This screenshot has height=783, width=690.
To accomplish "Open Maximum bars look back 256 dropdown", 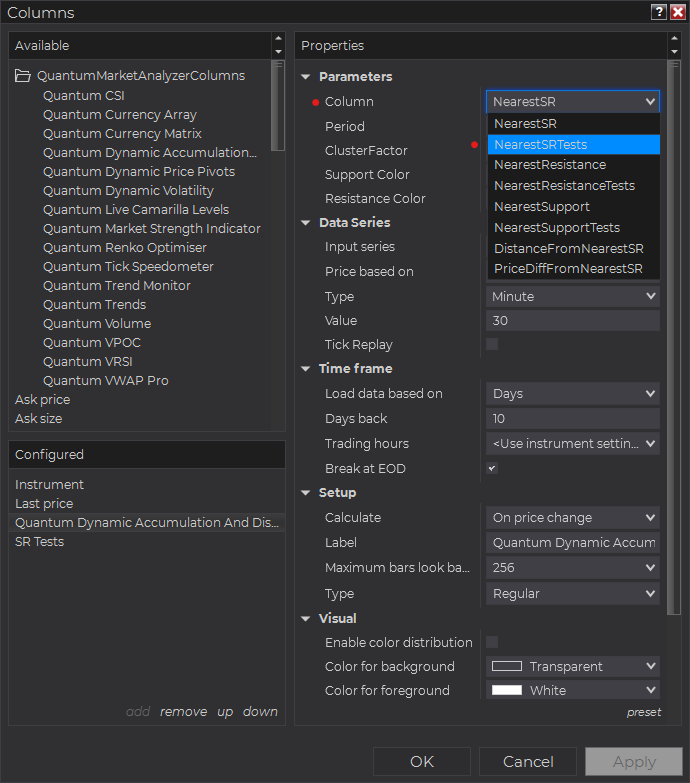I will 573,568.
